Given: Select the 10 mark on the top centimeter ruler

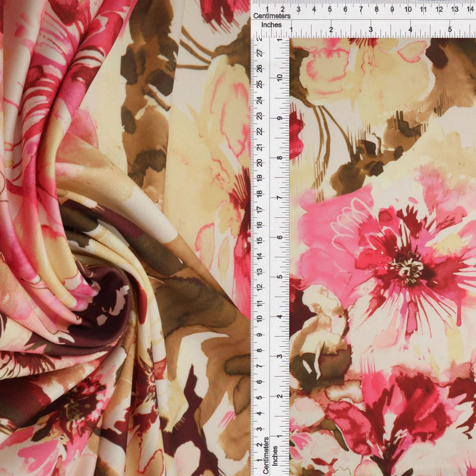Looking at the screenshot, I should point(408,10).
